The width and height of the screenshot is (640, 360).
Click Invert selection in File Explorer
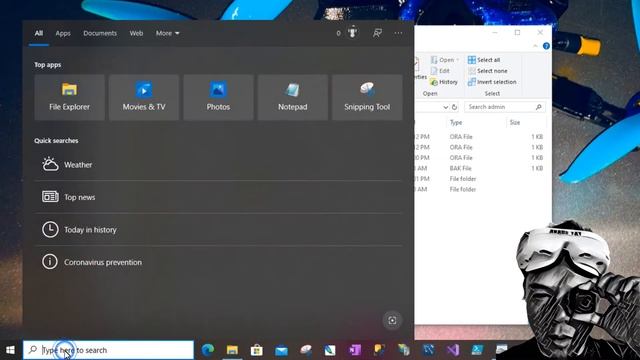(x=492, y=82)
